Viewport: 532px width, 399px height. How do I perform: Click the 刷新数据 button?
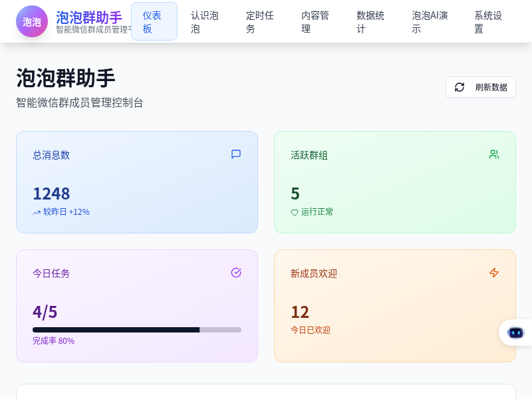pyautogui.click(x=481, y=87)
